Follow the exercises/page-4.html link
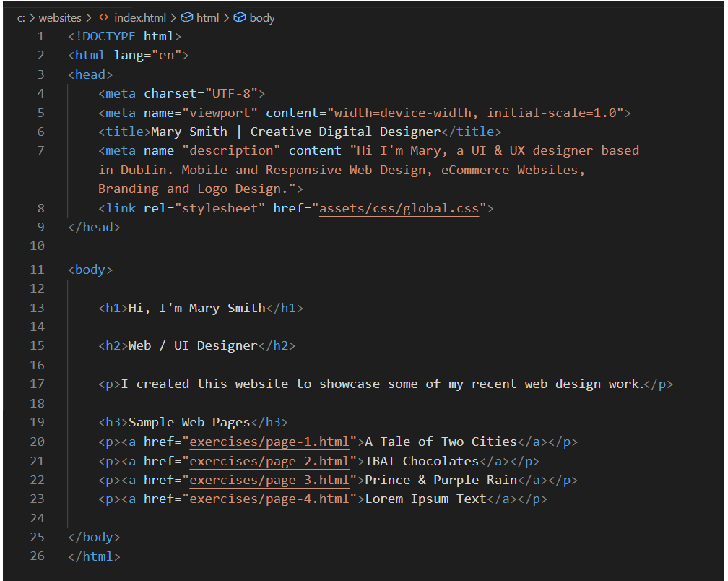Viewport: 728px width, 581px height. coord(269,499)
